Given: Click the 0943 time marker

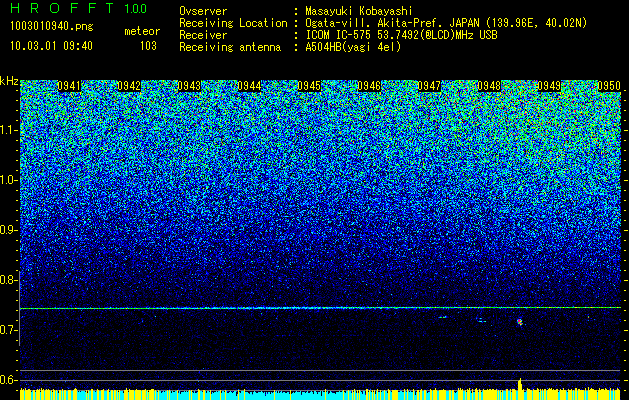Looking at the screenshot, I should [x=189, y=86].
